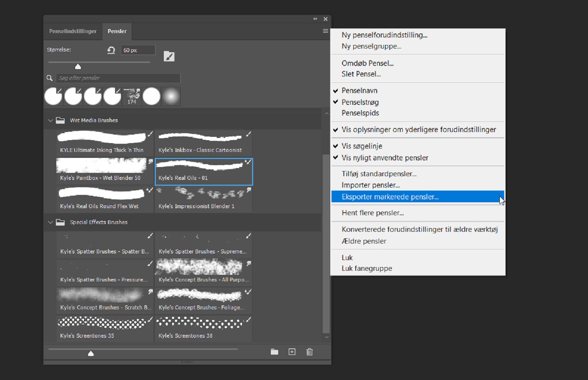The image size is (588, 380).
Task: Select Kyle's Concept Brushes - All Purpo... brush
Action: 204,273
